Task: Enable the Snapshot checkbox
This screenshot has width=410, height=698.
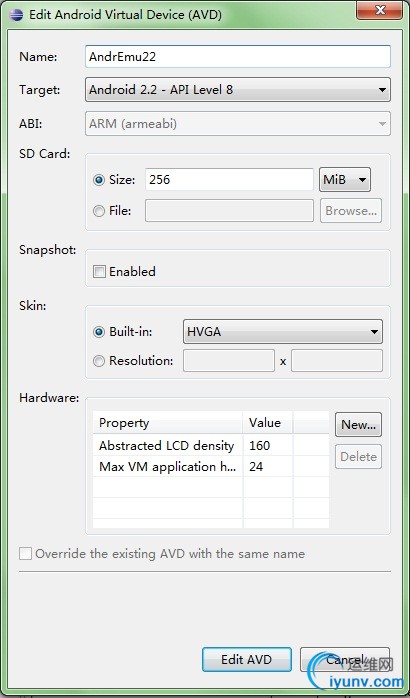Action: [99, 272]
